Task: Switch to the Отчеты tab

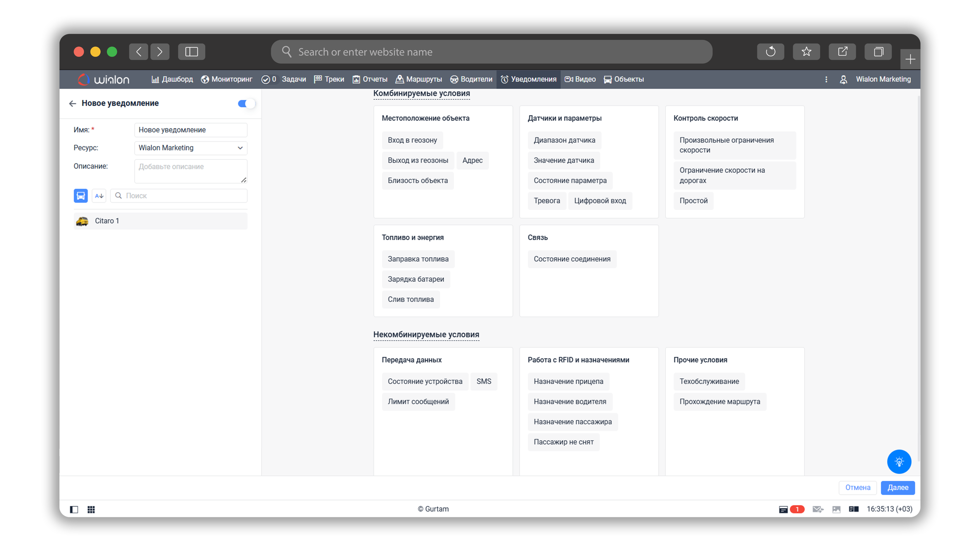Action: tap(370, 79)
